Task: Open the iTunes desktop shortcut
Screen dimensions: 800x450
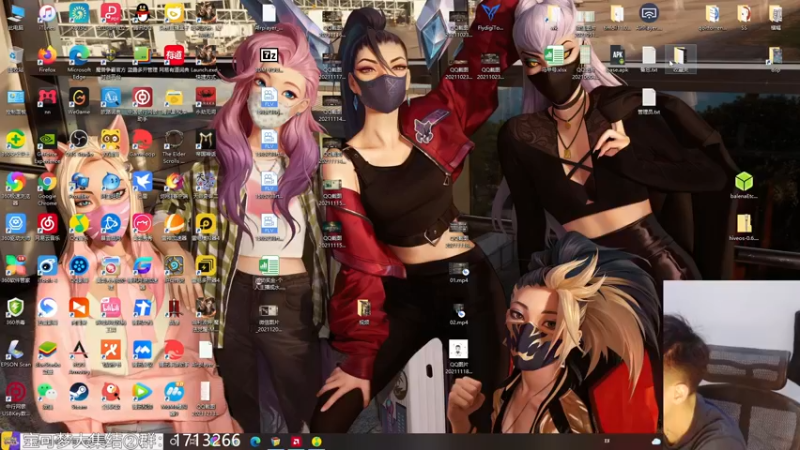Action: click(47, 14)
